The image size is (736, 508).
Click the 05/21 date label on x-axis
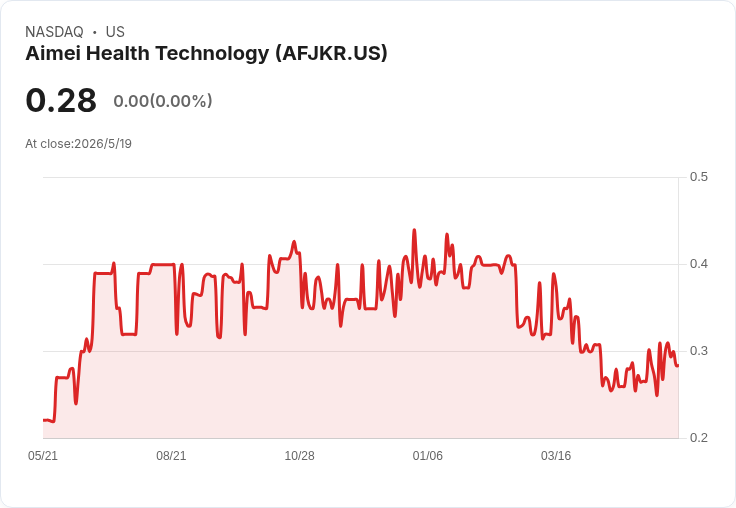coord(43,455)
